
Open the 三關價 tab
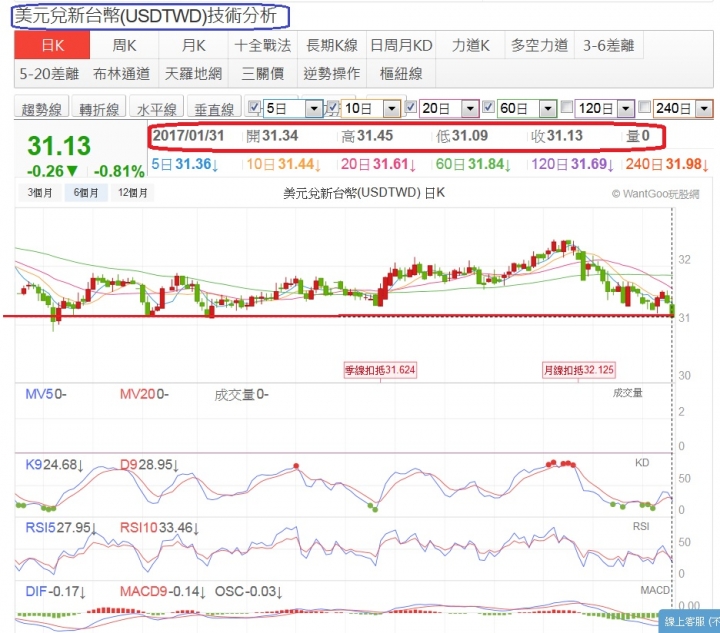coord(263,73)
